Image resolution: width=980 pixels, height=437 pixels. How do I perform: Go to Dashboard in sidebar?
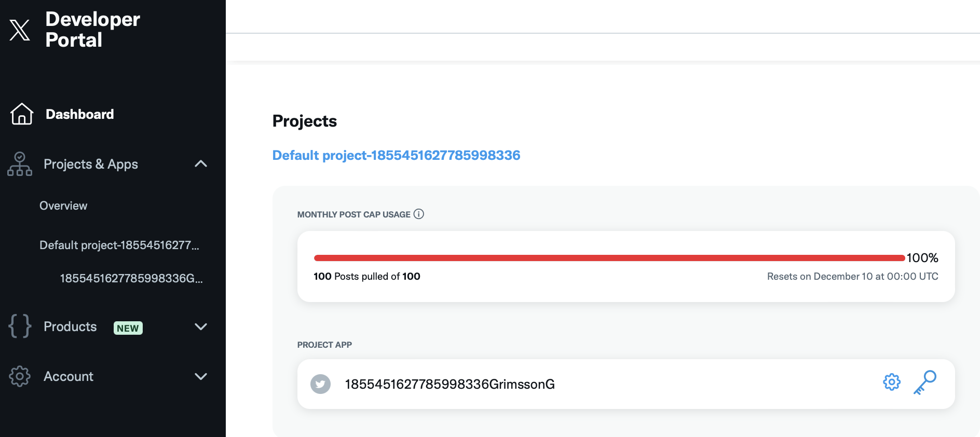coord(79,114)
